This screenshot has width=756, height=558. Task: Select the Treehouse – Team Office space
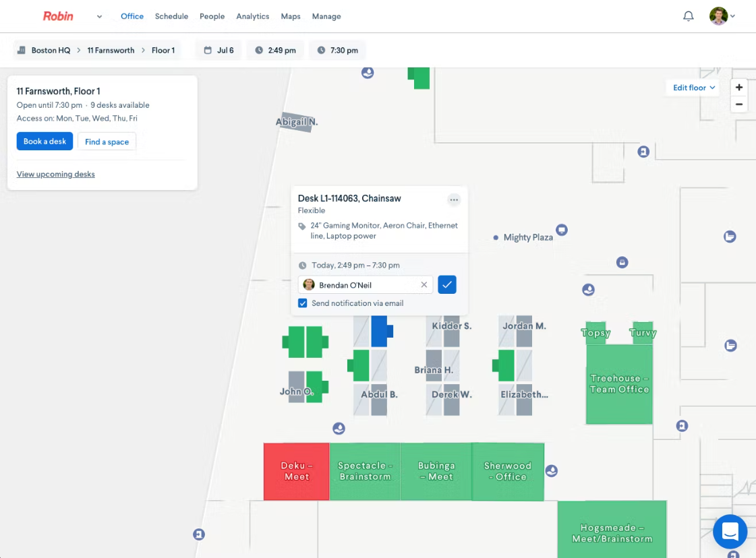point(619,384)
